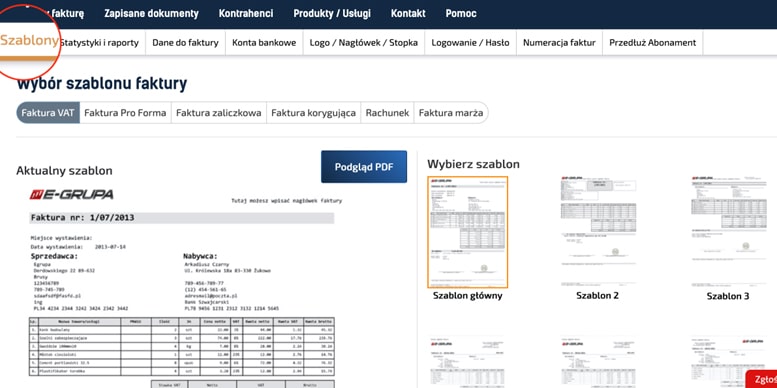Go to Kontrahenci in top navigation
This screenshot has width=777, height=388.
pyautogui.click(x=246, y=14)
